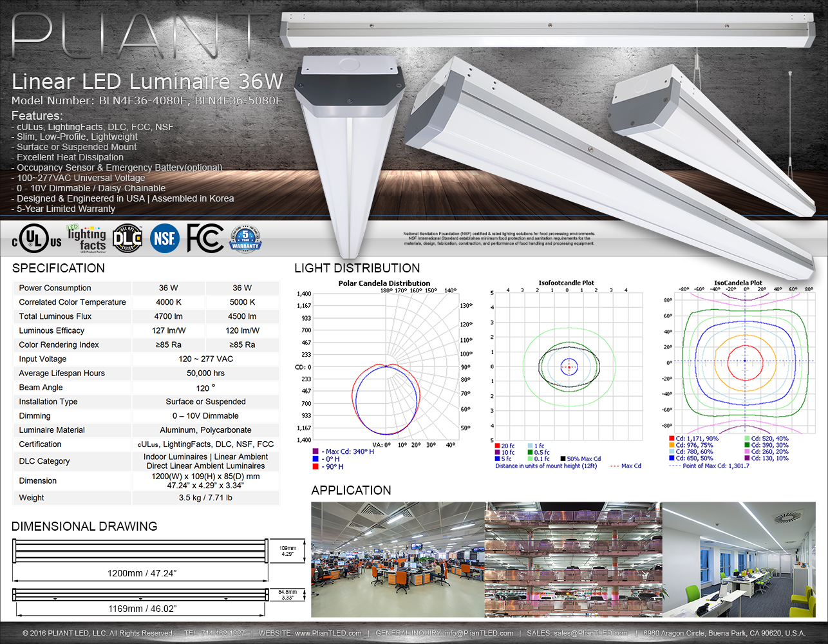
Task: Select the blue 5 fc legend swatch
Action: point(497,459)
